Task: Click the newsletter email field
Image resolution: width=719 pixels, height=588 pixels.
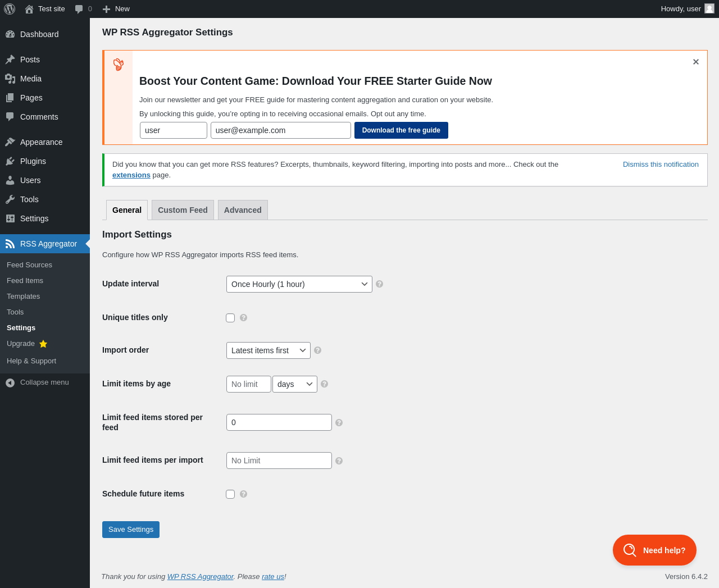Action: pyautogui.click(x=281, y=130)
